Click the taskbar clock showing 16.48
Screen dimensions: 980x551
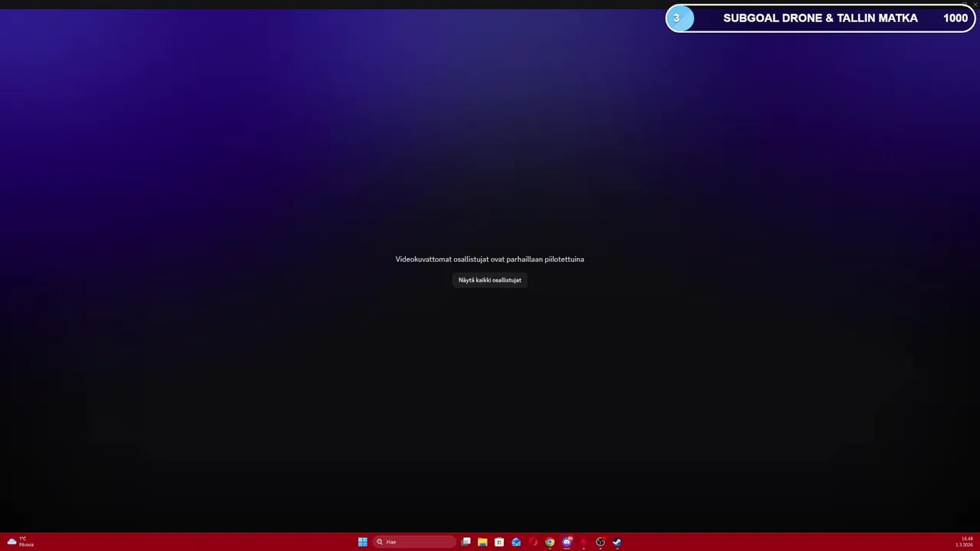pos(964,542)
